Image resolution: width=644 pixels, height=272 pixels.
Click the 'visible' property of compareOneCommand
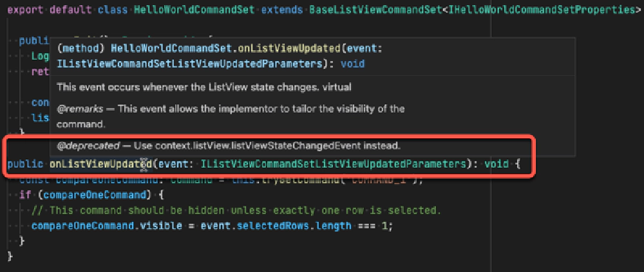tap(161, 226)
